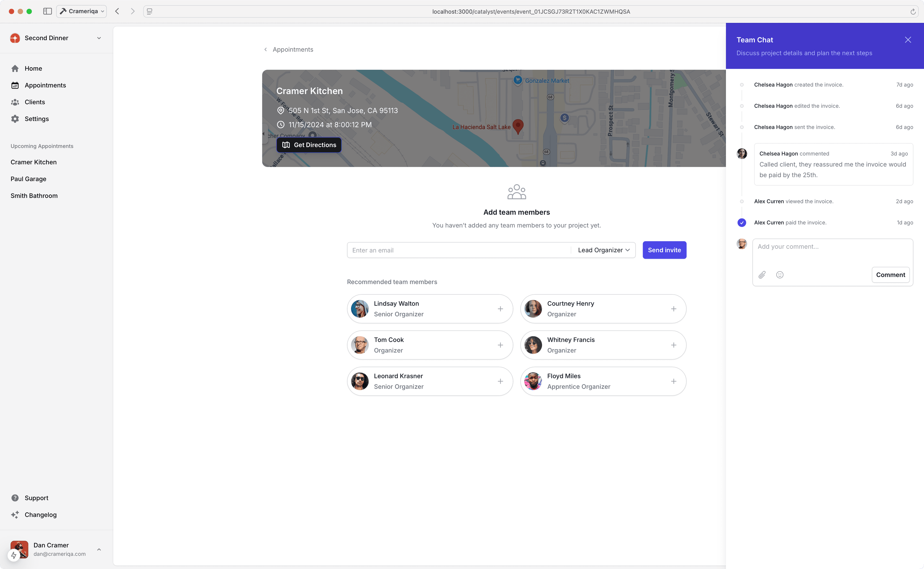Add Floyd Miles with plus icon

[673, 381]
